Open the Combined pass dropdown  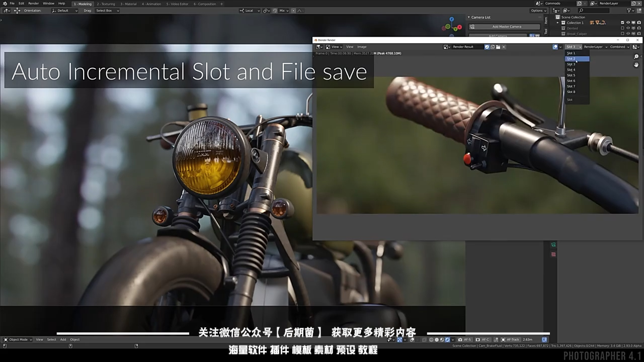(x=620, y=47)
